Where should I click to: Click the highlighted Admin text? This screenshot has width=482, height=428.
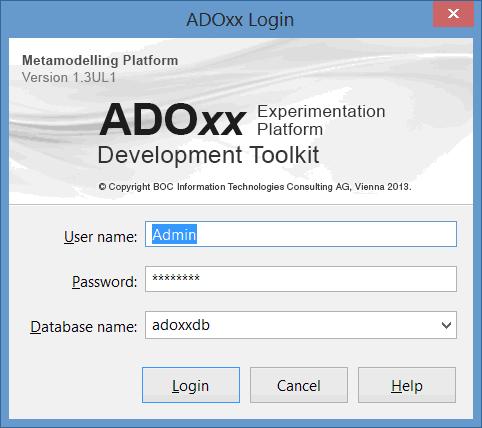pyautogui.click(x=174, y=234)
